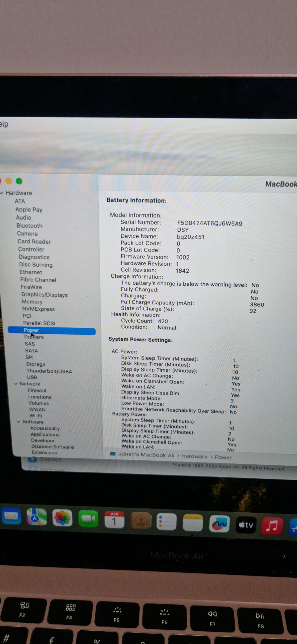This screenshot has width=297, height=644.
Task: Click Power in the bottom path bar
Action: pos(223,457)
